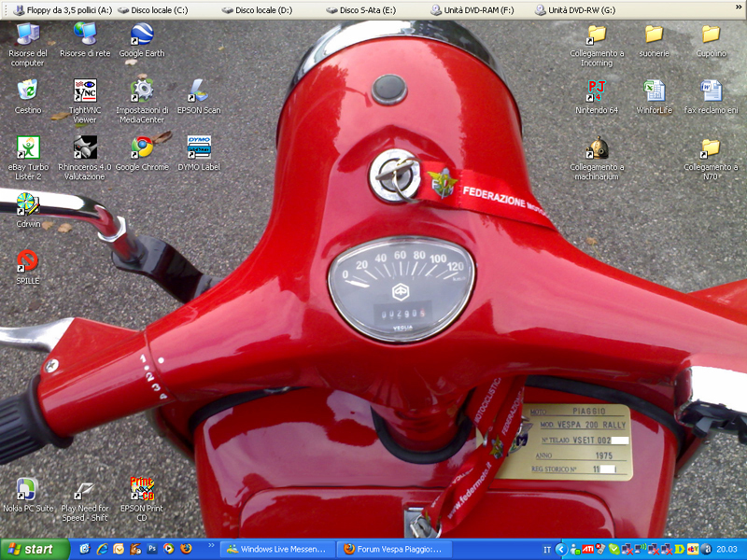Open the TightVNC Viewer shortcut

[x=85, y=102]
